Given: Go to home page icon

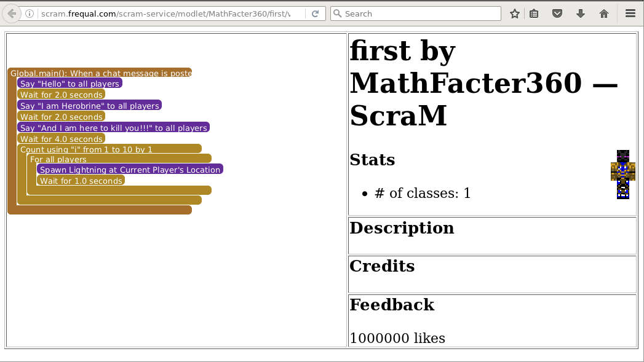Looking at the screenshot, I should (603, 14).
